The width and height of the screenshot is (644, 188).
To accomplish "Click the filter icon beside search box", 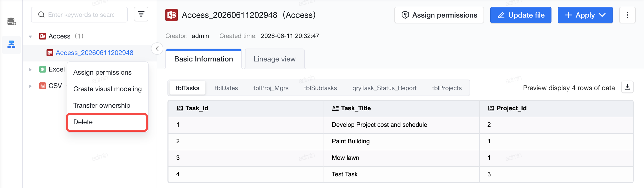I will pyautogui.click(x=141, y=14).
